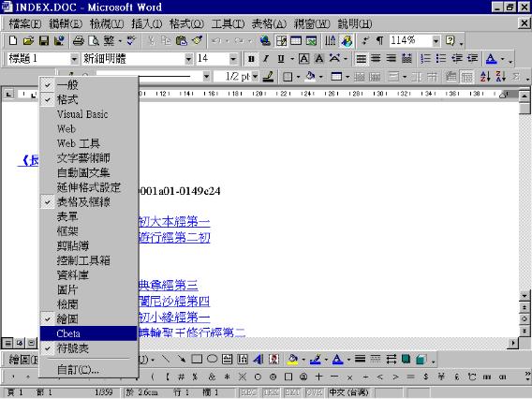Click the font color A on drawing toolbar

tap(337, 360)
